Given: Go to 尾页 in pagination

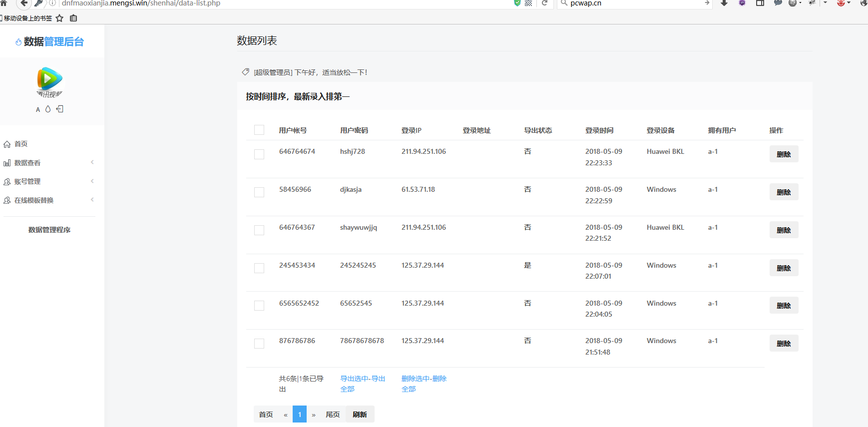Looking at the screenshot, I should tap(333, 415).
